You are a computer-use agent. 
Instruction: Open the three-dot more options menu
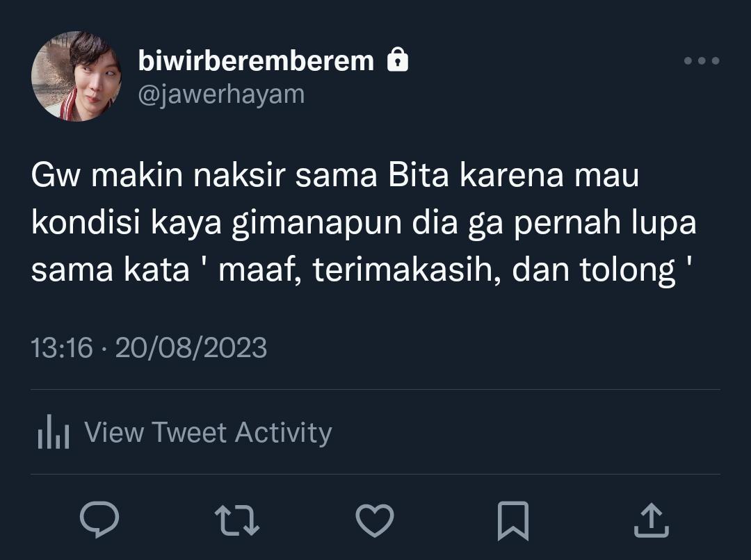tap(702, 60)
